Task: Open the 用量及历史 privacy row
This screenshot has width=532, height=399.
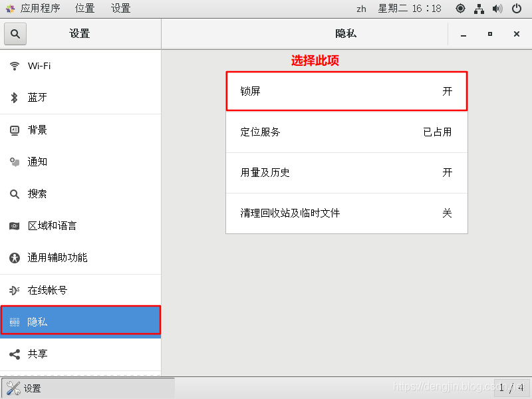Action: click(346, 173)
